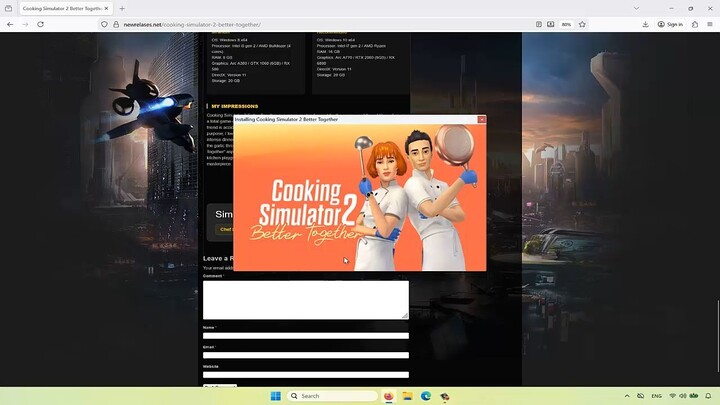Expand the list all tabs dropdown

pos(636,8)
